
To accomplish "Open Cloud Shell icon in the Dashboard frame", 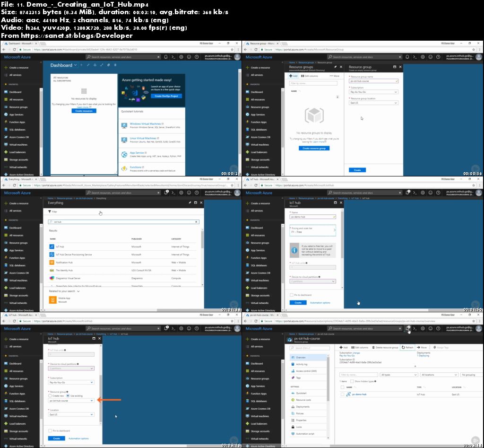I will (173, 57).
